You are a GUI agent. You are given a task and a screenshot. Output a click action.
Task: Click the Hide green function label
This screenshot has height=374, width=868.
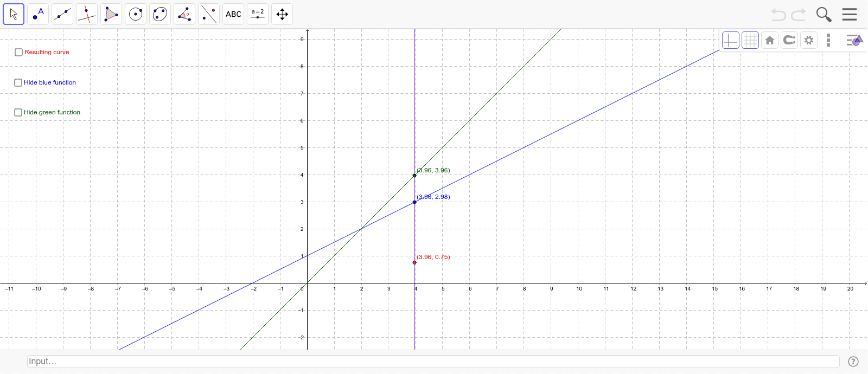click(x=52, y=112)
